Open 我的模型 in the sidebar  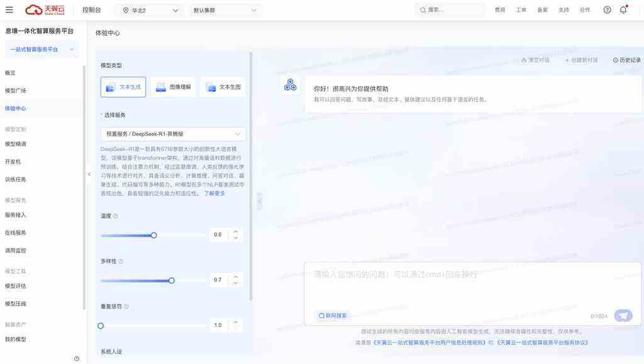coord(16,339)
